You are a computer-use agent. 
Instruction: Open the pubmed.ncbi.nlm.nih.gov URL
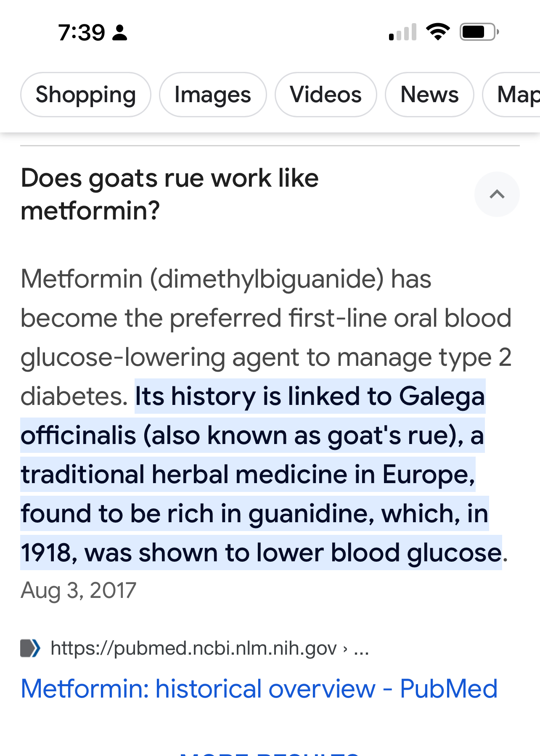pos(193,648)
